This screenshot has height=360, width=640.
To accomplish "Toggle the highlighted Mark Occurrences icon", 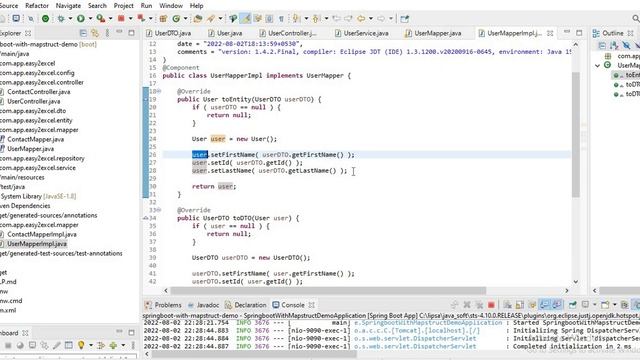I will click(245, 18).
